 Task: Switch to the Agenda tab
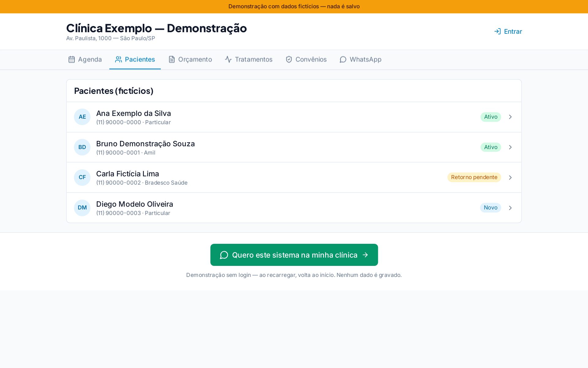tap(85, 59)
